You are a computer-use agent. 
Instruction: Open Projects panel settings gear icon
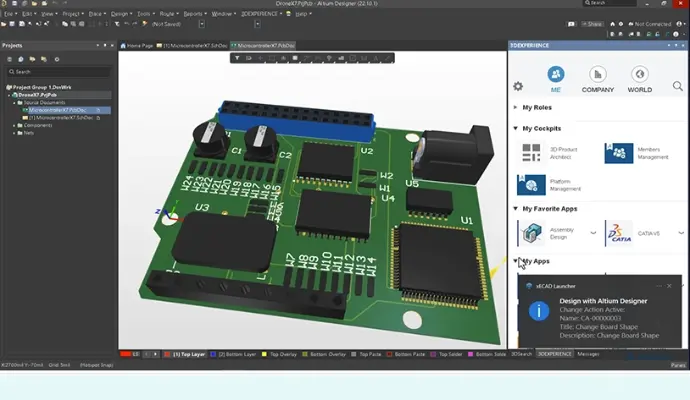tap(56, 59)
